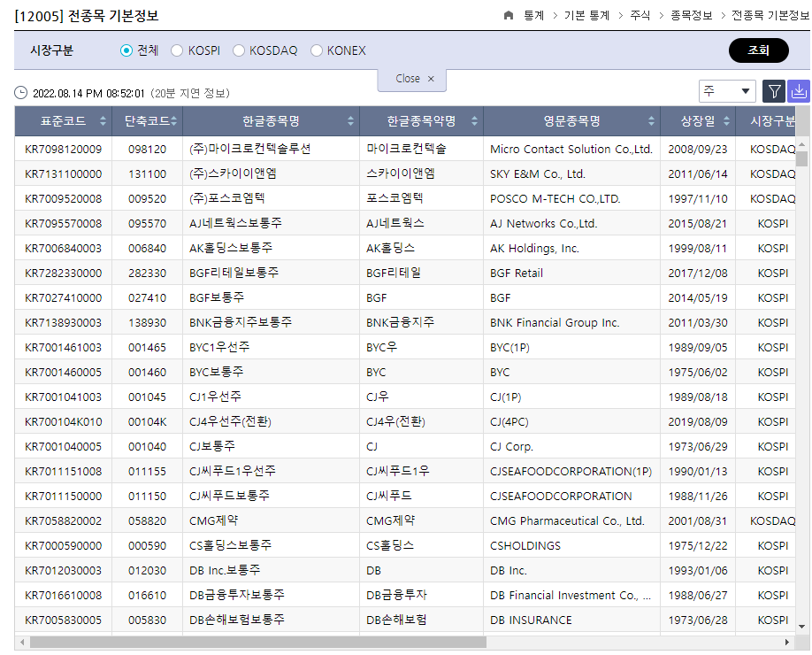Select the 전체 market radio button
The height and width of the screenshot is (655, 812).
(126, 50)
